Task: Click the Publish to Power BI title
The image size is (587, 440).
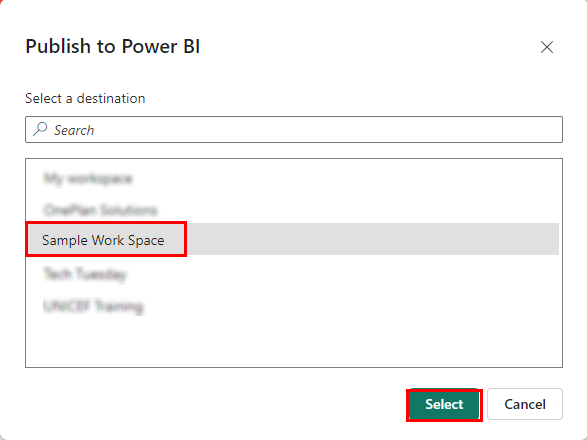Action: coord(113,47)
